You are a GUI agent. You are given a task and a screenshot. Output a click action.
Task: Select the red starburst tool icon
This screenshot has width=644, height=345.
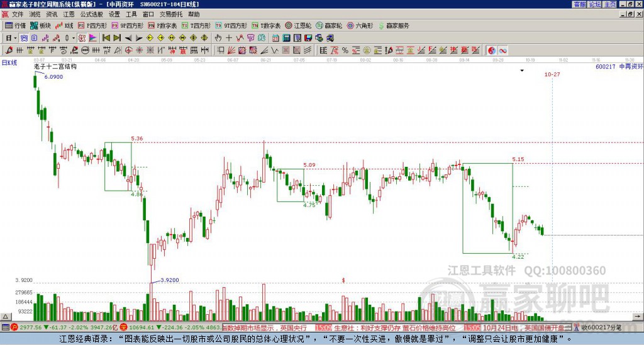pos(139,50)
